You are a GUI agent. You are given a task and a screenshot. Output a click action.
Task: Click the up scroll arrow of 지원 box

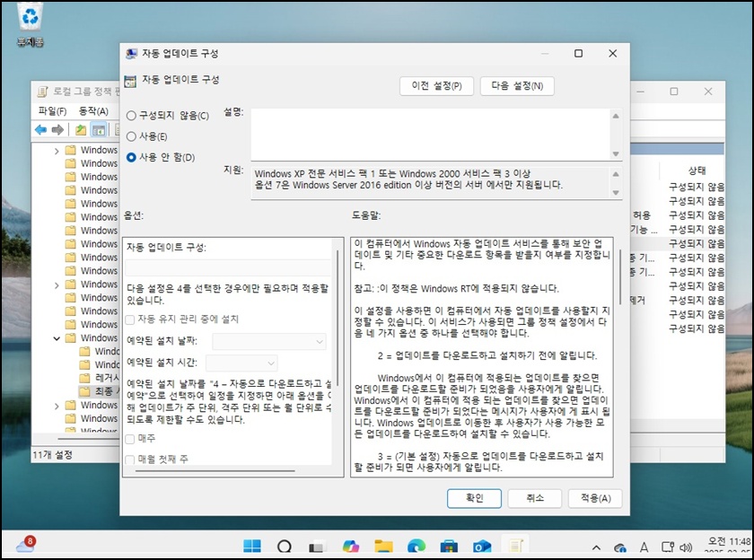616,174
